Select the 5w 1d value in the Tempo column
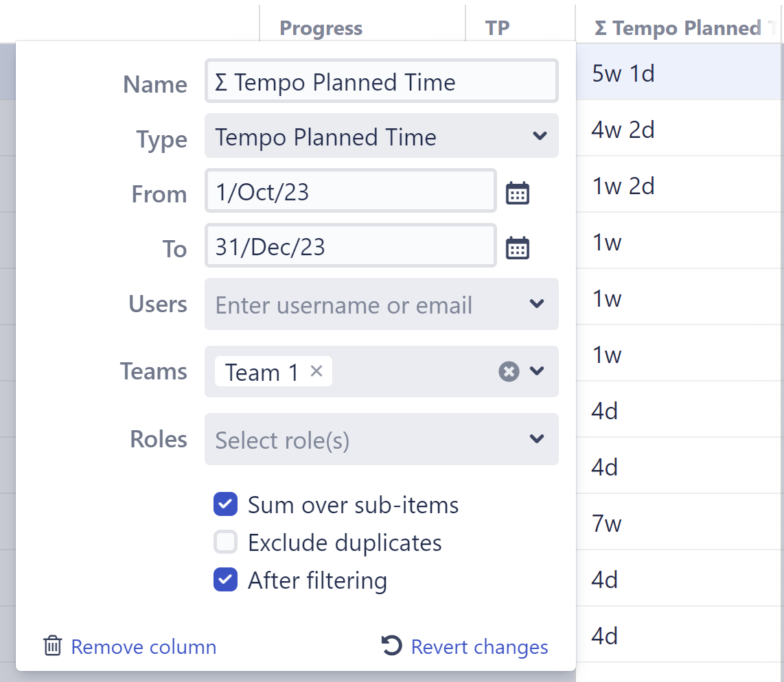784x682 pixels. point(622,72)
